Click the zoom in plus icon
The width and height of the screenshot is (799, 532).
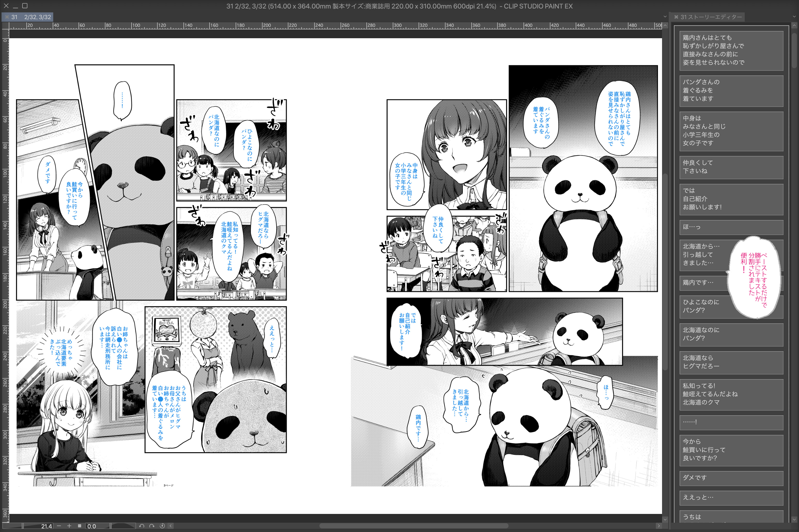69,526
